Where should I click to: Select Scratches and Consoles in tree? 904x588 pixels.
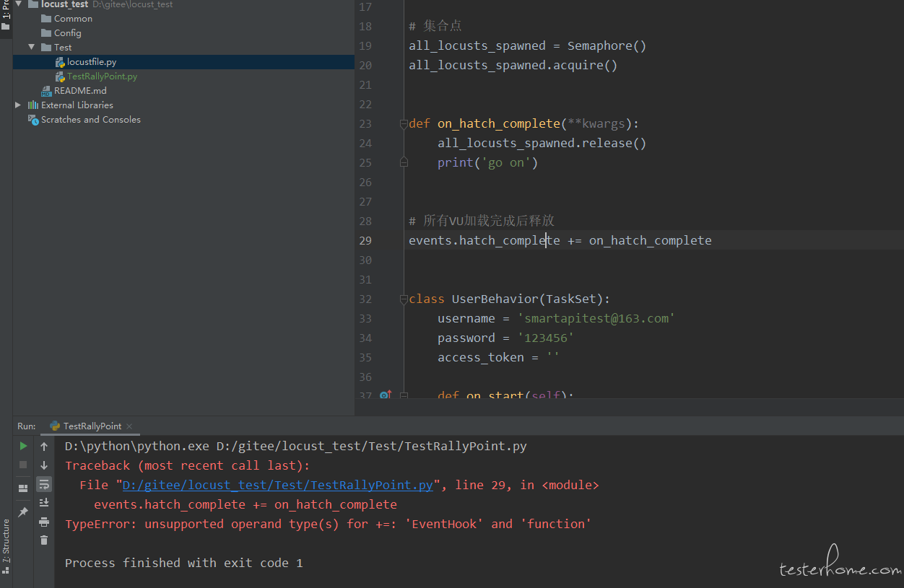[x=91, y=120]
